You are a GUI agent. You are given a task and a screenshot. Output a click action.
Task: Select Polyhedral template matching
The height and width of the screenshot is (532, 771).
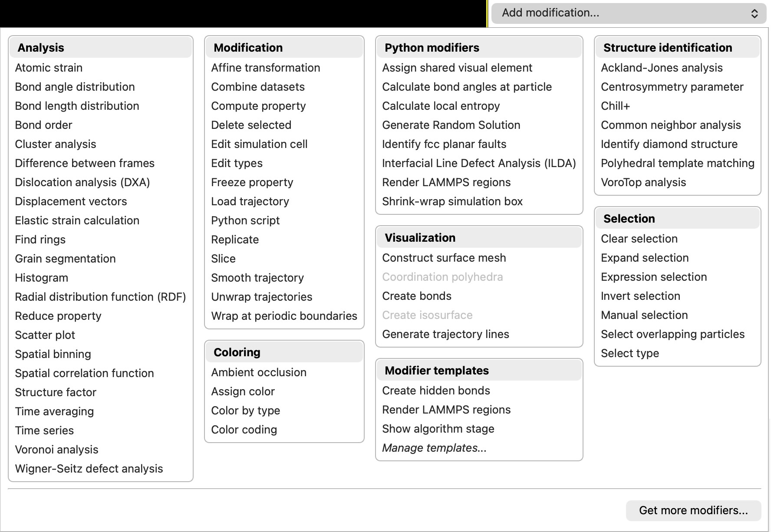pos(678,163)
